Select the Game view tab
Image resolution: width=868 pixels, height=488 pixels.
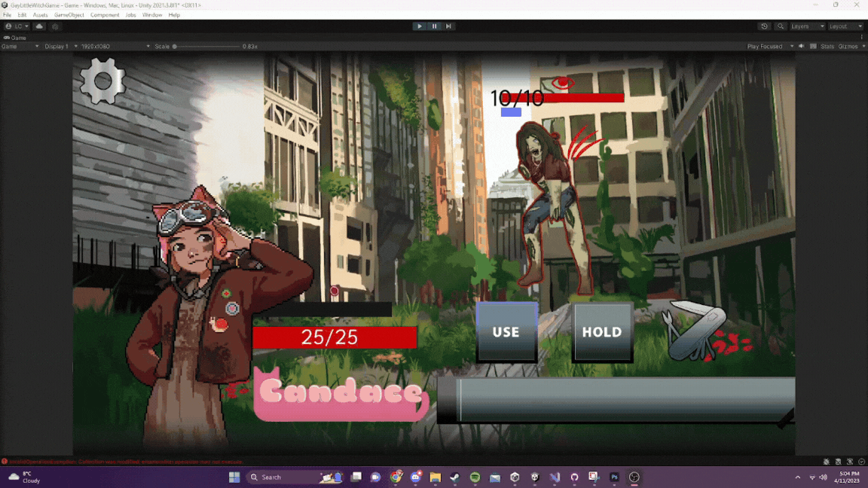(15, 38)
